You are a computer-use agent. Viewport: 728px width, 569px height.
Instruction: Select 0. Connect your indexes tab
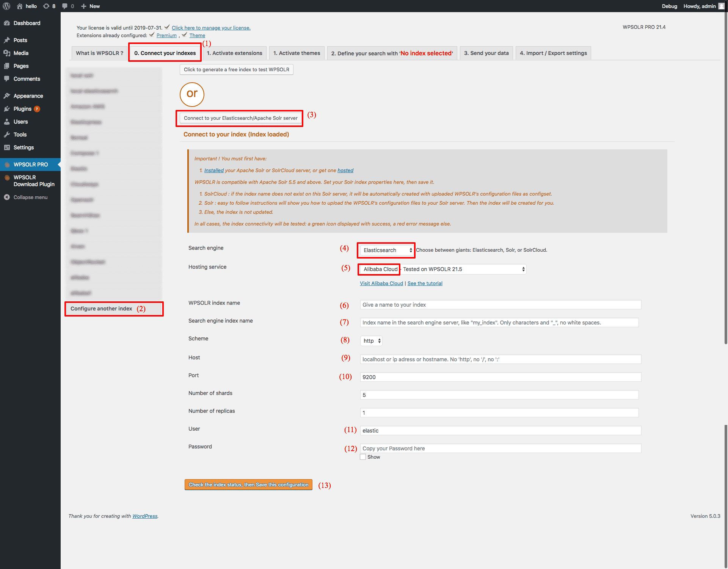pos(165,53)
